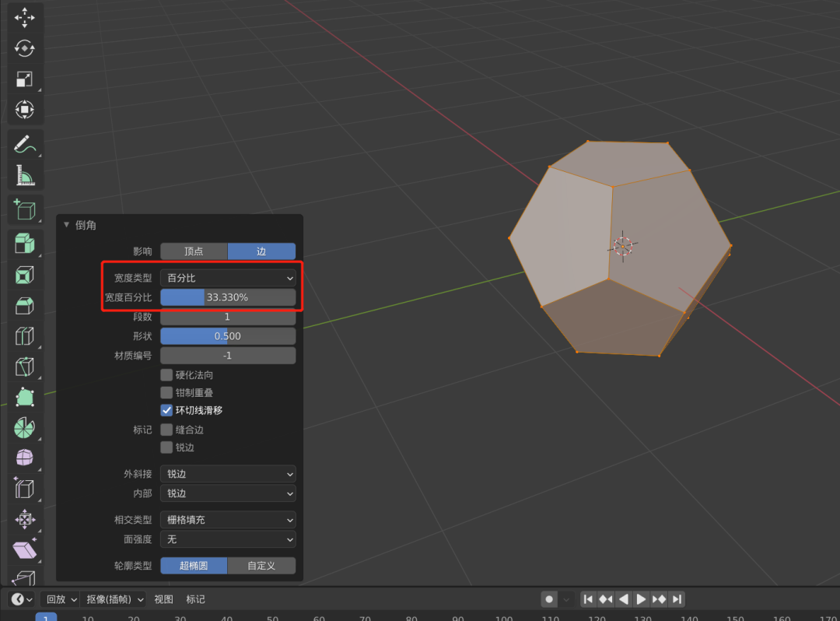
Task: Select the Smooth vertices tool
Action: point(24,458)
